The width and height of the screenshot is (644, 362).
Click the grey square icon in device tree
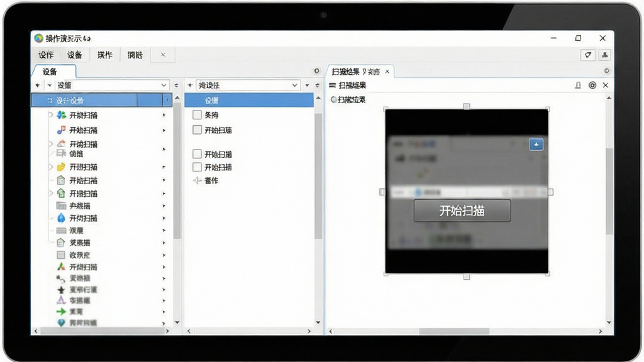pos(61,255)
